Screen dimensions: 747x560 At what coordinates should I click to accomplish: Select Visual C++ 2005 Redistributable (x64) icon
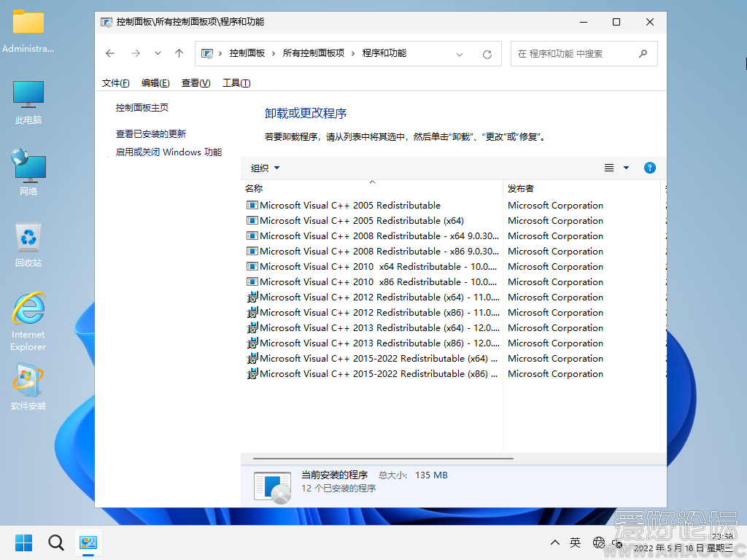click(x=252, y=220)
